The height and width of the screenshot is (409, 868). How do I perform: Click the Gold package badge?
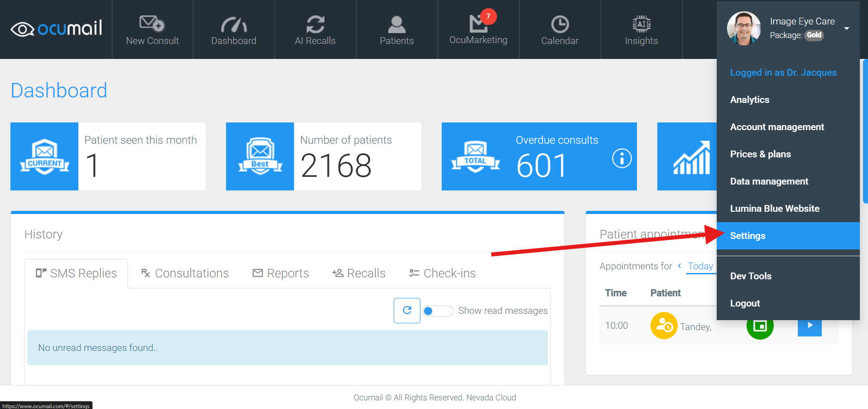(814, 35)
